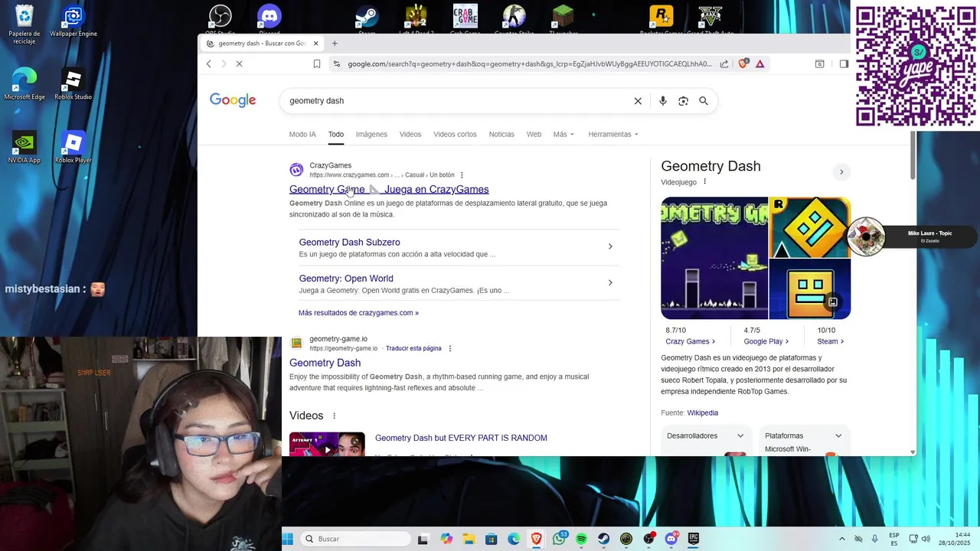Open the Videos section three-dot menu
980x551 pixels.
(334, 416)
